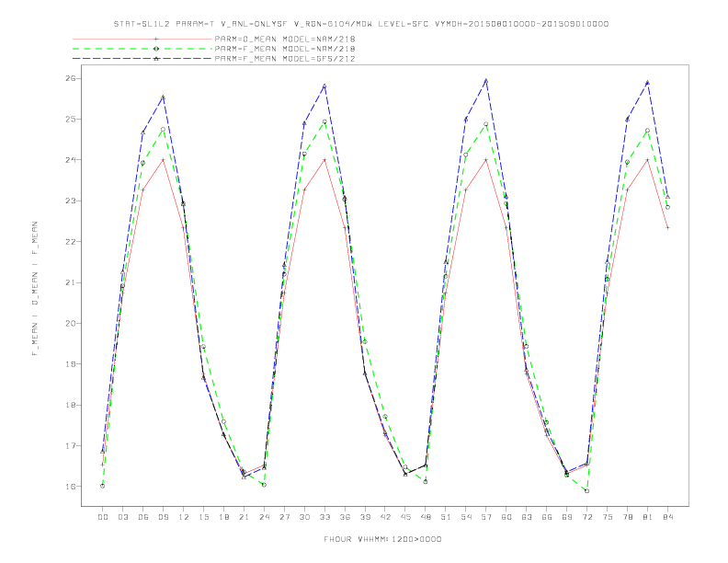Click x-axis title FHOUR VHHMM:1200>0000

[382, 539]
